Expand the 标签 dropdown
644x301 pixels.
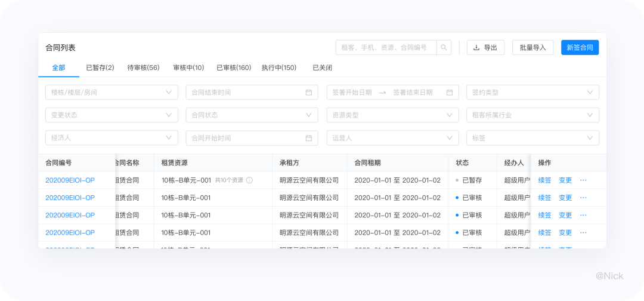532,138
